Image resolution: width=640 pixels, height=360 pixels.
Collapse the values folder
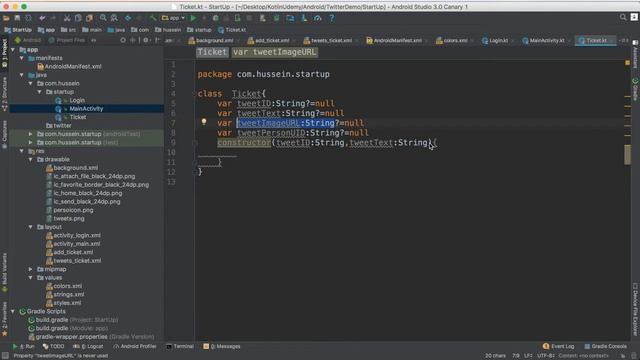pyautogui.click(x=31, y=278)
